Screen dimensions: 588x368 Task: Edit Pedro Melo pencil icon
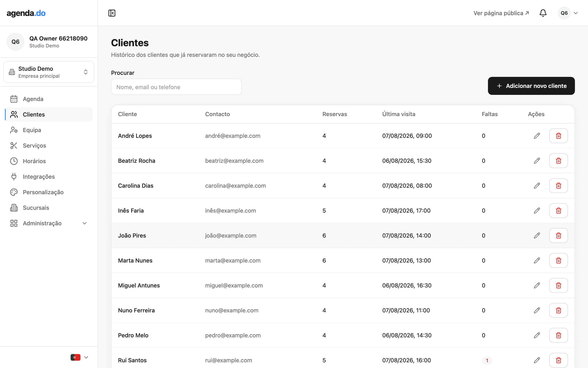point(537,335)
